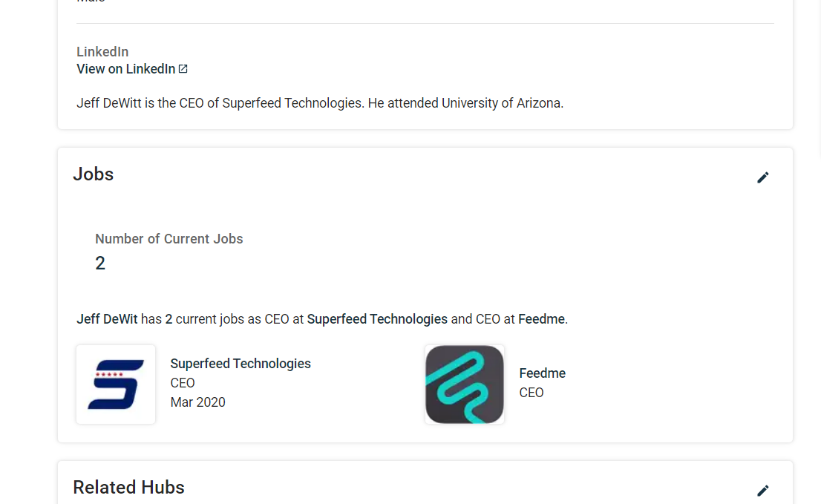Click bold Feedme in the summary sentence

(541, 319)
